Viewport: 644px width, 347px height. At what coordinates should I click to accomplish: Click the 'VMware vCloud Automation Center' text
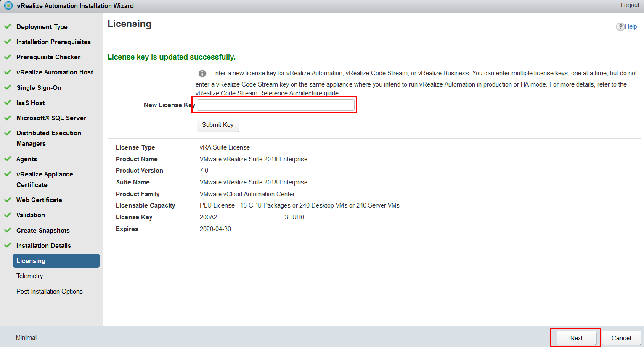click(x=247, y=194)
